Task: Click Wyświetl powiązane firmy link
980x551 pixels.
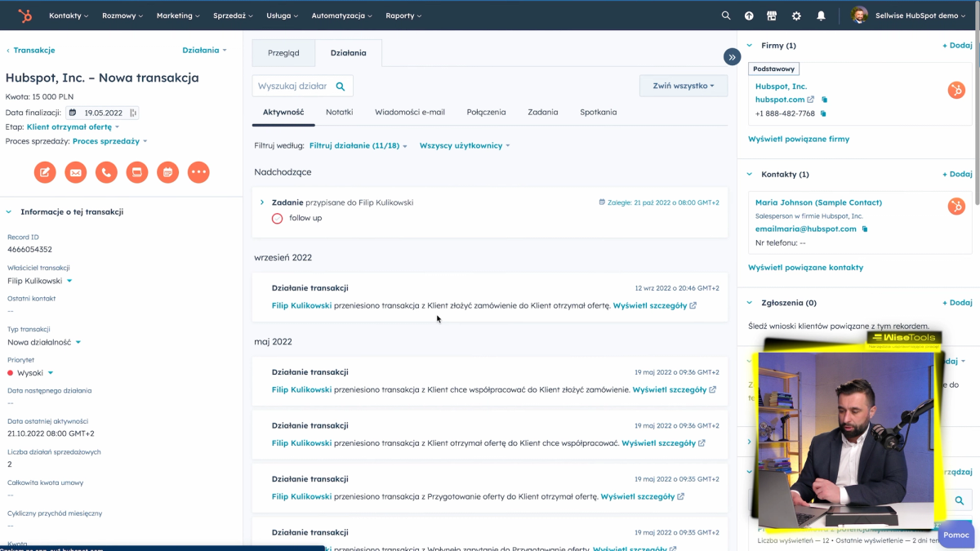Action: (799, 139)
